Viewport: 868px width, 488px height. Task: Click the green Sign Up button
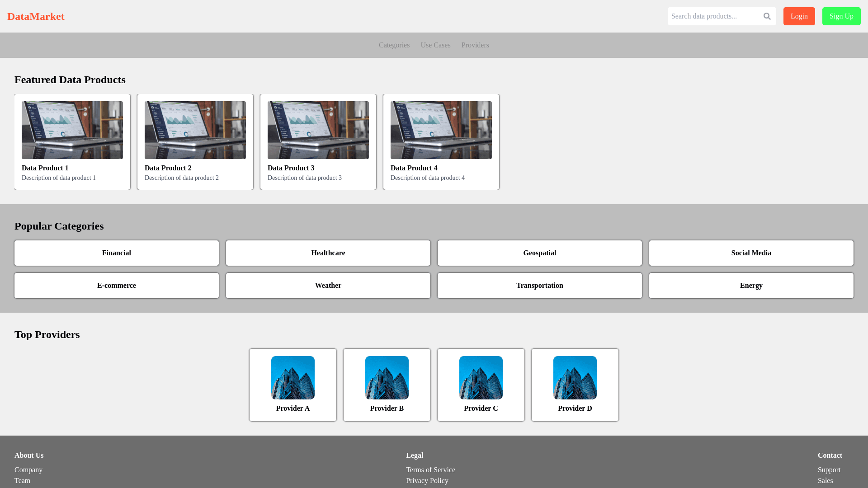pyautogui.click(x=841, y=16)
